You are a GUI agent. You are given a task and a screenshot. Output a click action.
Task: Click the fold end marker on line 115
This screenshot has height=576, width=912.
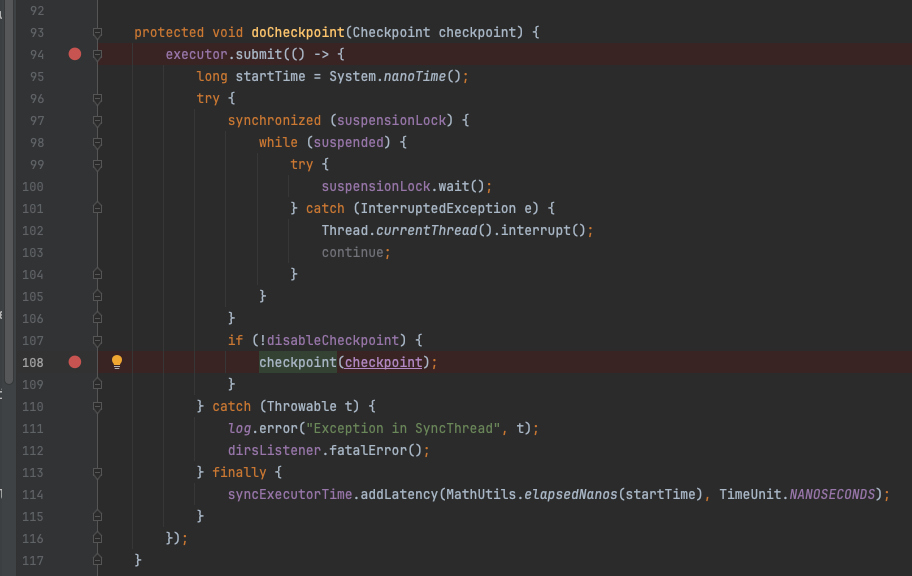[x=98, y=516]
